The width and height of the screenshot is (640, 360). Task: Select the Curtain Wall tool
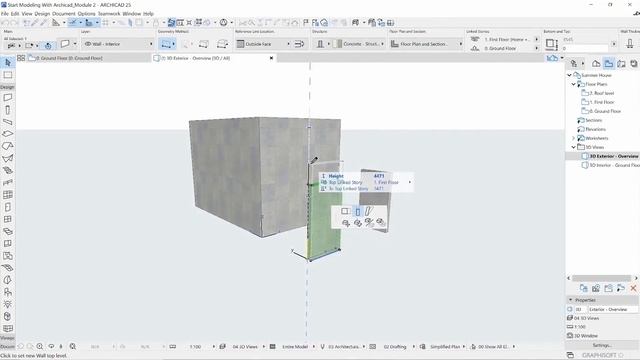tap(8, 195)
